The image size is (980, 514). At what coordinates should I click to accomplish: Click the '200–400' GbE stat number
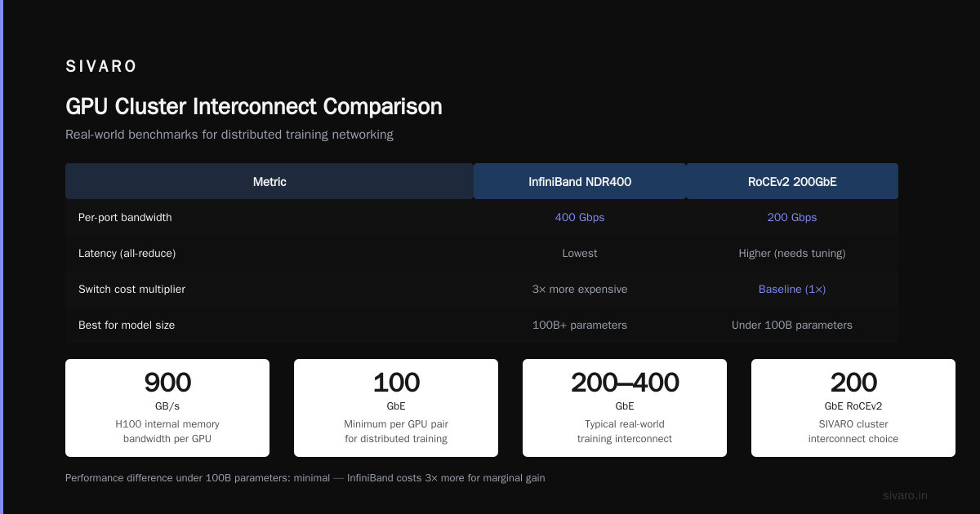625,383
